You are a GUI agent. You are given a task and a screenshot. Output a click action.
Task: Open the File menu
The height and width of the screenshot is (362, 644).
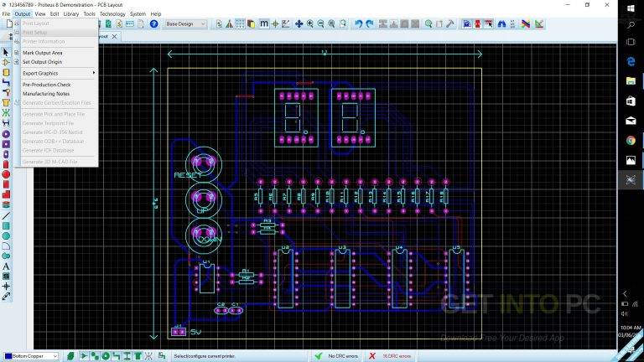tap(6, 13)
